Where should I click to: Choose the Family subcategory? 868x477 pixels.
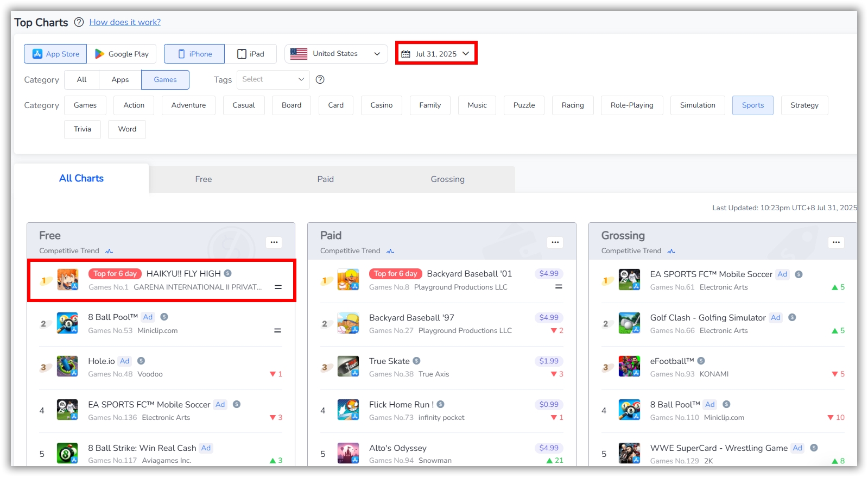(x=430, y=105)
